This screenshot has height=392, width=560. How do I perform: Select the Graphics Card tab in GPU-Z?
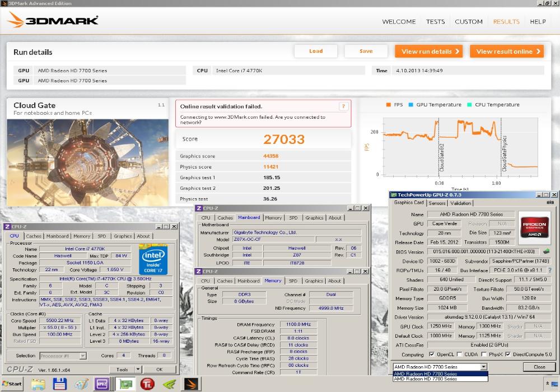click(x=409, y=202)
